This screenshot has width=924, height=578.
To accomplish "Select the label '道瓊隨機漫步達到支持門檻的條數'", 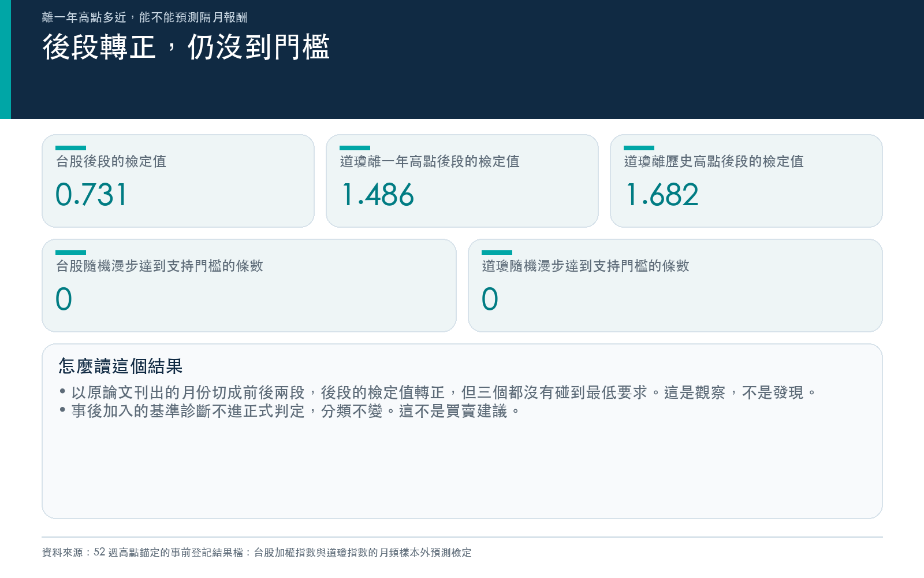I will coord(586,266).
